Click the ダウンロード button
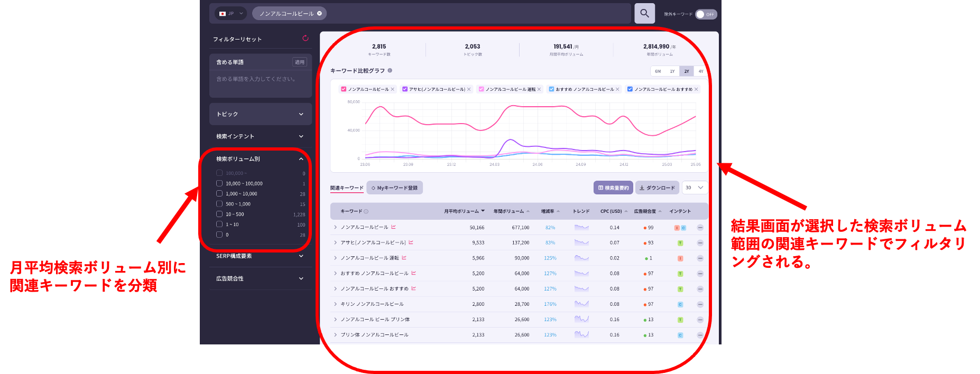This screenshot has height=374, width=980. (x=657, y=188)
